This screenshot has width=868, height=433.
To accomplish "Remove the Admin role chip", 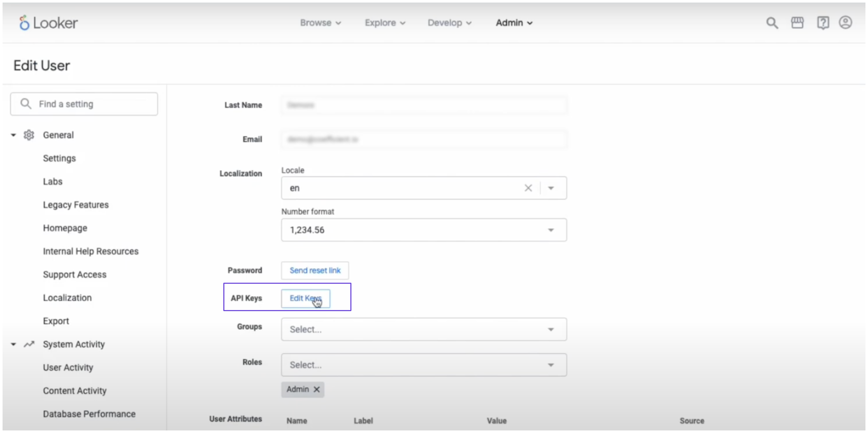I will click(317, 389).
